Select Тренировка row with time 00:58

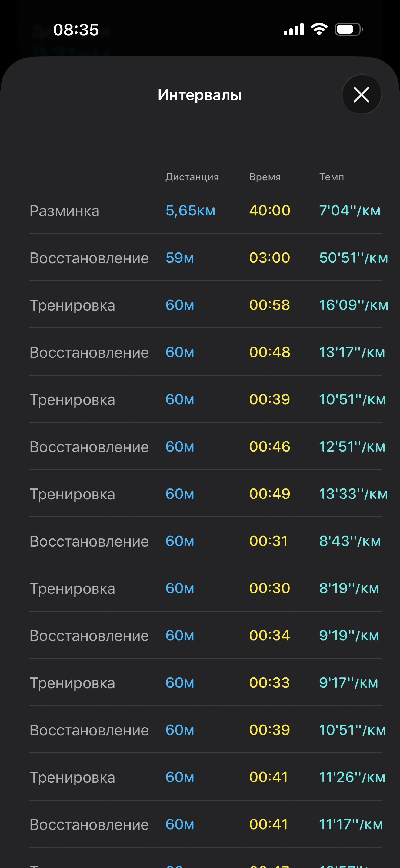pyautogui.click(x=205, y=304)
